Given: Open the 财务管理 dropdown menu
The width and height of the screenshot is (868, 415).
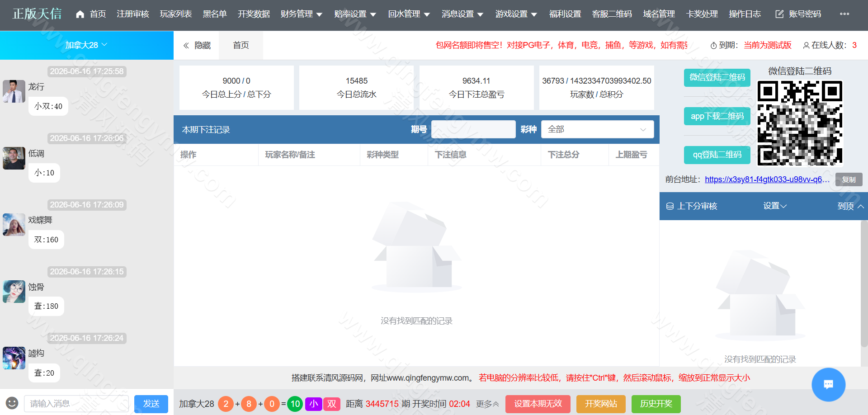Looking at the screenshot, I should pyautogui.click(x=302, y=14).
